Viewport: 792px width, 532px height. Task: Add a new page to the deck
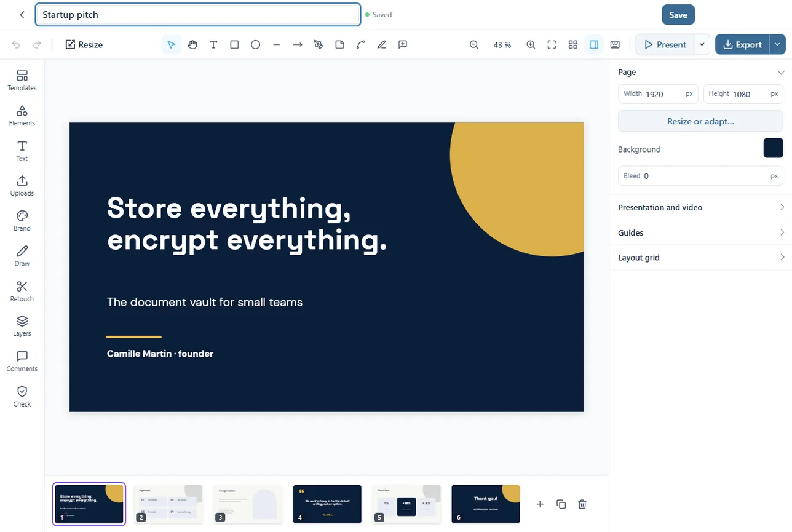(x=540, y=504)
